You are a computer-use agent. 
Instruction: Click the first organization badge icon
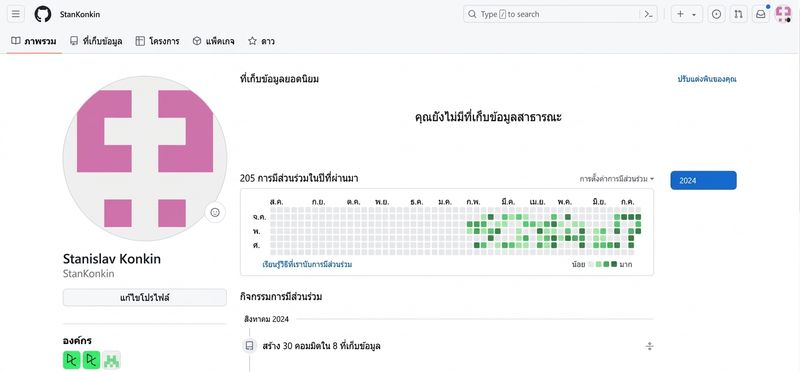[71, 360]
